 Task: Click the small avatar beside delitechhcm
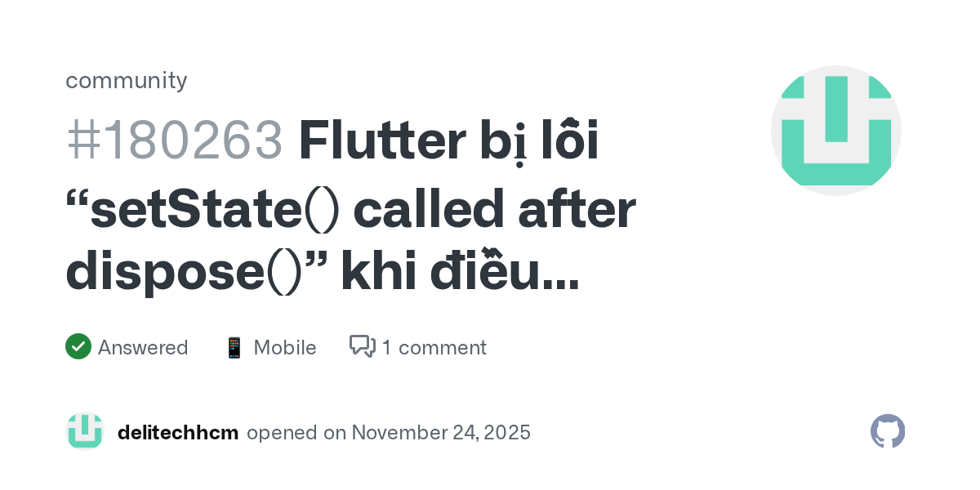tap(85, 432)
